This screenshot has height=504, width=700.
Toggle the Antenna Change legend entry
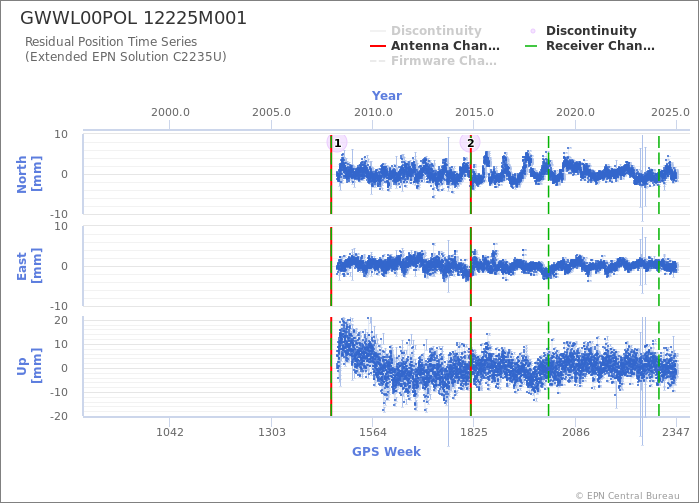coord(435,46)
